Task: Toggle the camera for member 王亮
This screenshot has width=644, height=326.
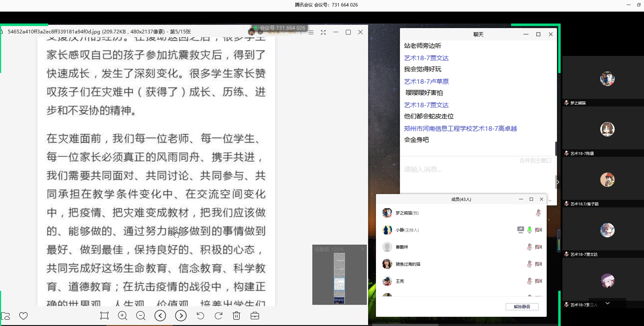Action: 538,281
